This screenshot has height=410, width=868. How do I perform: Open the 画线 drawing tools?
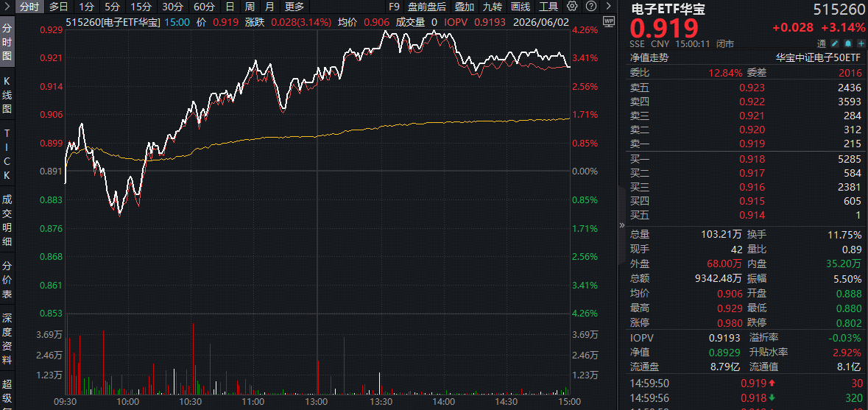[x=521, y=7]
